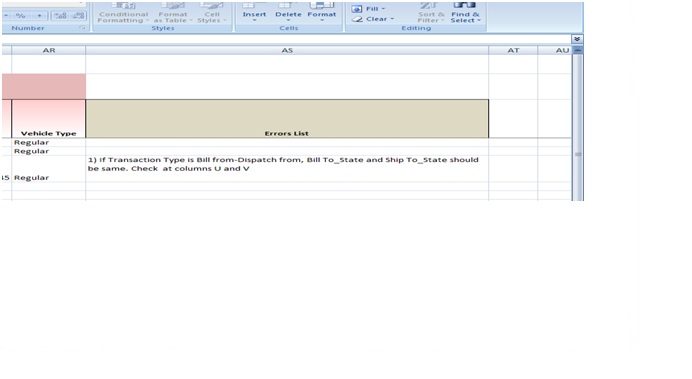Click the Insert cells button

click(254, 12)
